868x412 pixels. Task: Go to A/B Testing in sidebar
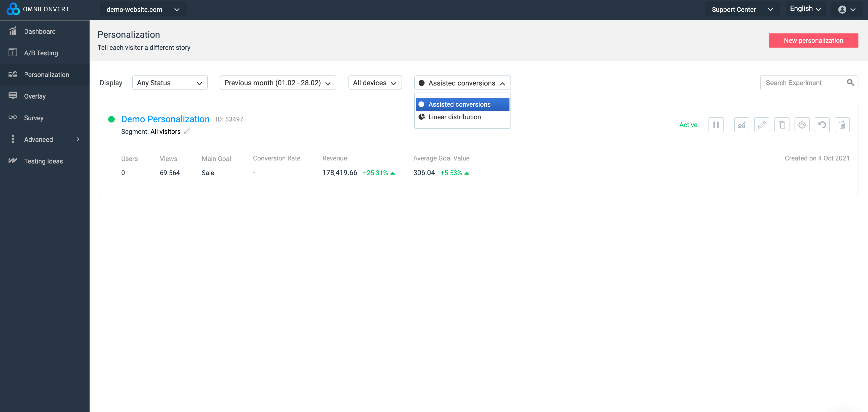[x=41, y=53]
